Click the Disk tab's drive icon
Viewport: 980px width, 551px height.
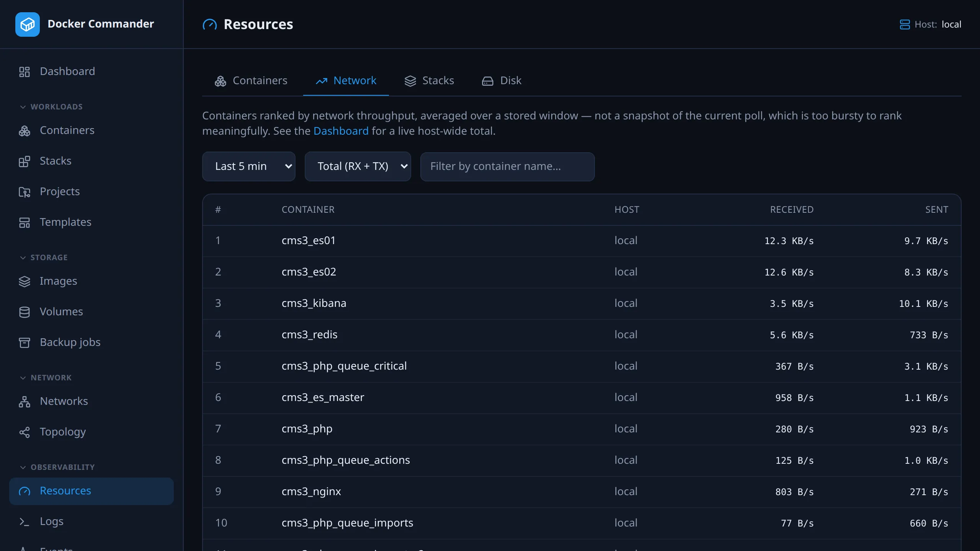click(x=487, y=81)
